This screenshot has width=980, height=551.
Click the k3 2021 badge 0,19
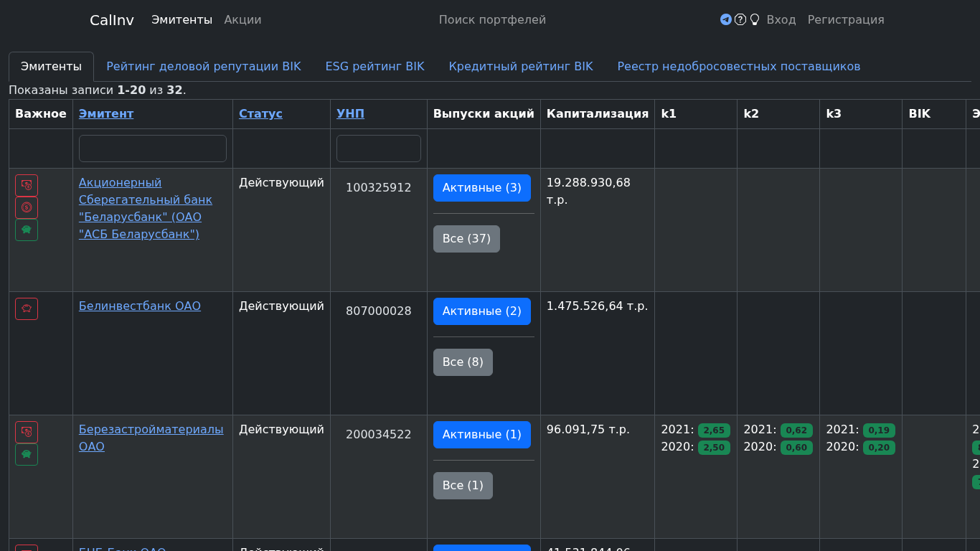(879, 430)
